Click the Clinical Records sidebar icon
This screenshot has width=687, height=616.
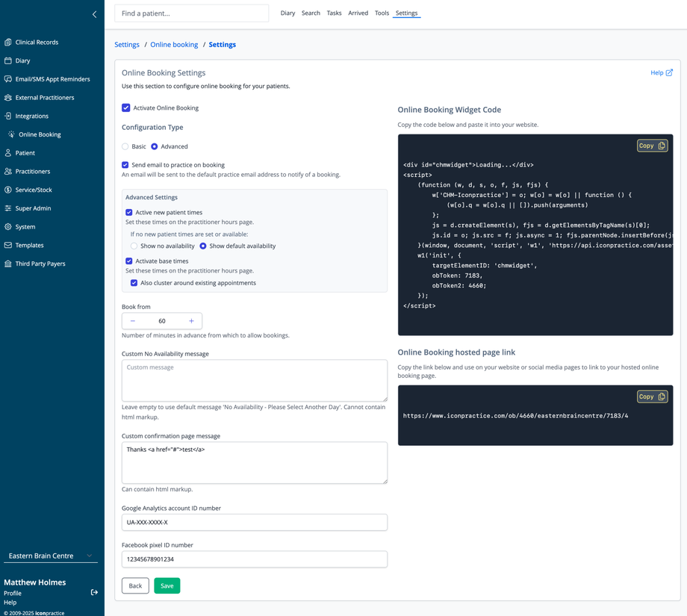click(x=8, y=43)
